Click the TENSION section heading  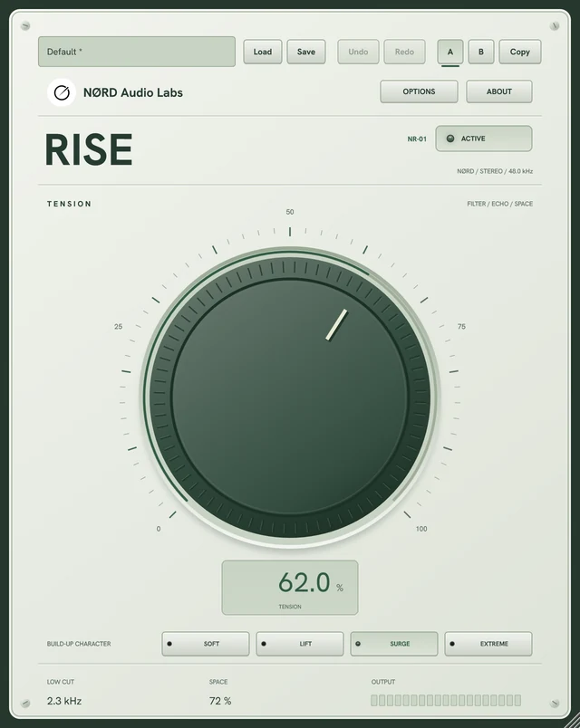pos(69,204)
